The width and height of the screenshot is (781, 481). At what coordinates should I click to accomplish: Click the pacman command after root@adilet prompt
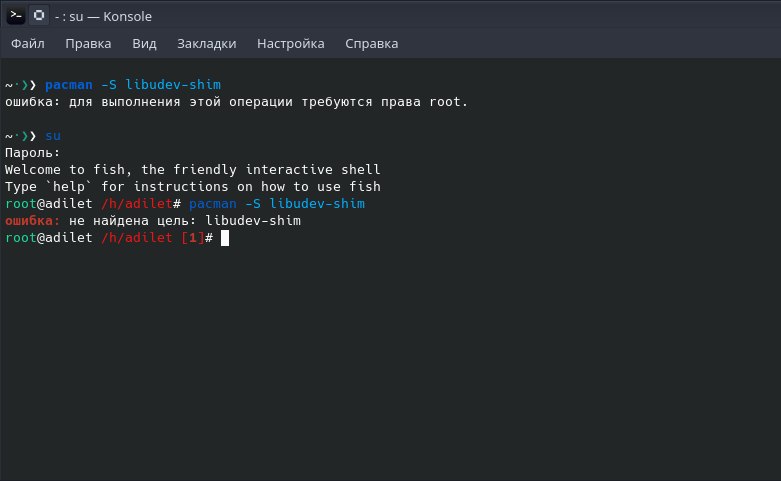[x=277, y=203]
